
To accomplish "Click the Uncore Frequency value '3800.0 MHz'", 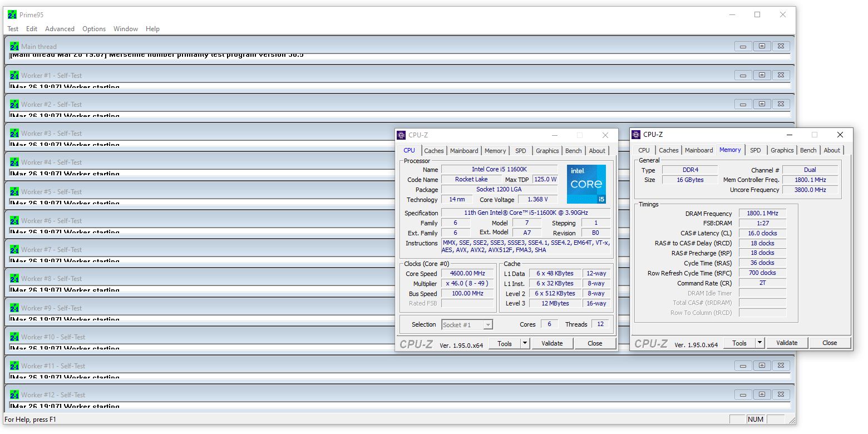I will coord(810,190).
